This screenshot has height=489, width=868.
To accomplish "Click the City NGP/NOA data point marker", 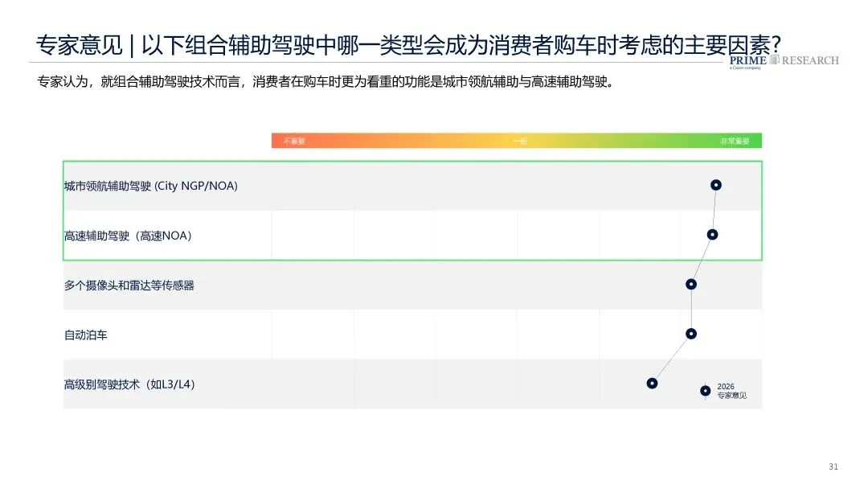I will click(x=715, y=185).
